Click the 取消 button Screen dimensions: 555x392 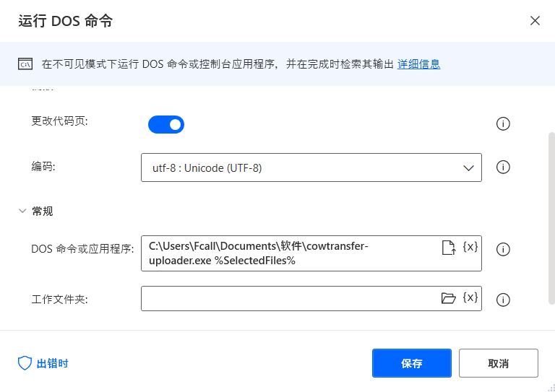498,363
